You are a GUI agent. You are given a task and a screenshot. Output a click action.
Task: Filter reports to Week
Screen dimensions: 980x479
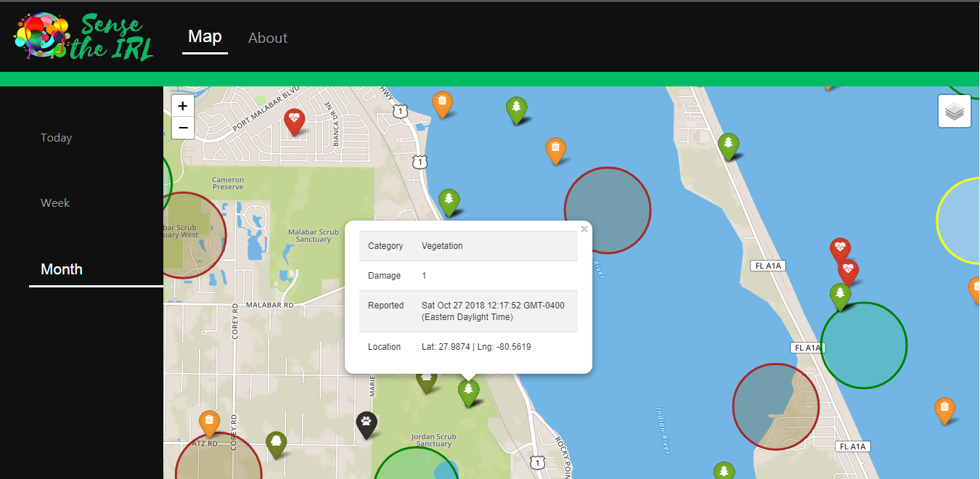point(55,202)
